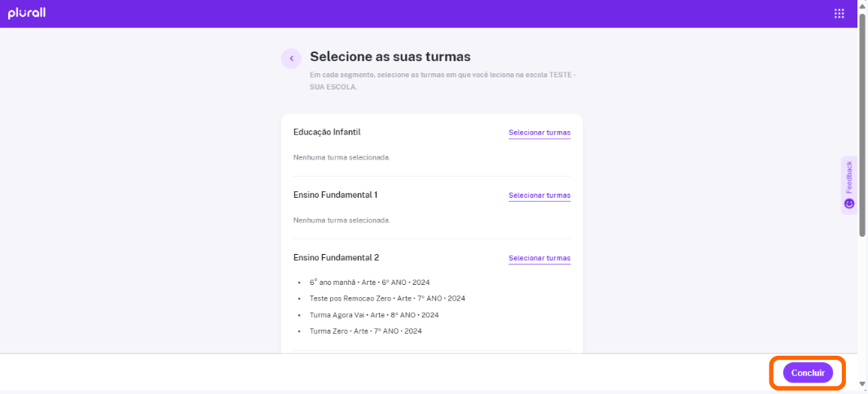Screen dimensions: 868x394
Task: Click the Concluir button
Action: click(808, 373)
